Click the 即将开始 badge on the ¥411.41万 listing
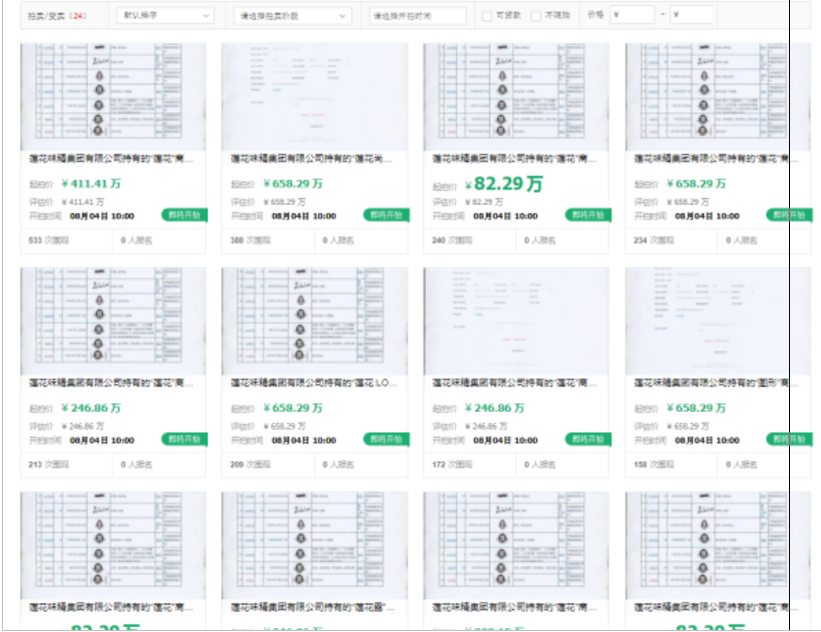Screen dimensions: 821x632 [184, 215]
